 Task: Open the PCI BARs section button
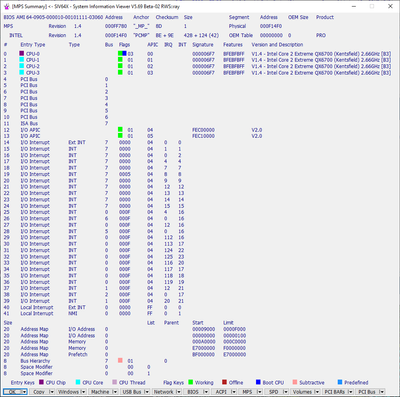click(x=335, y=392)
